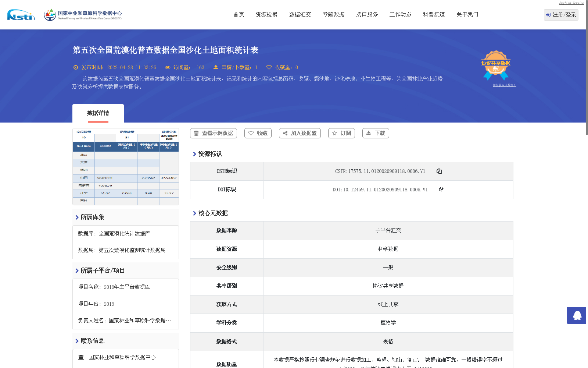Click the 查看示例数据 database icon button

196,133
